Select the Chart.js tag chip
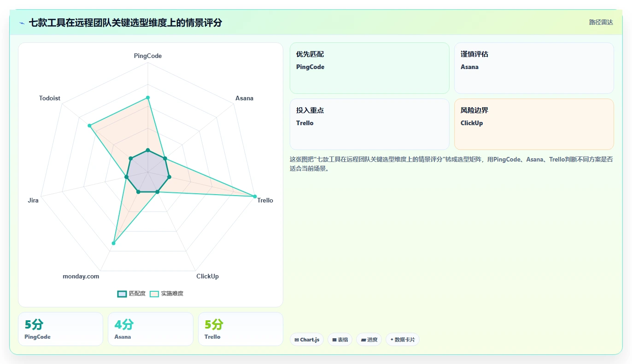The image size is (632, 364). click(307, 340)
